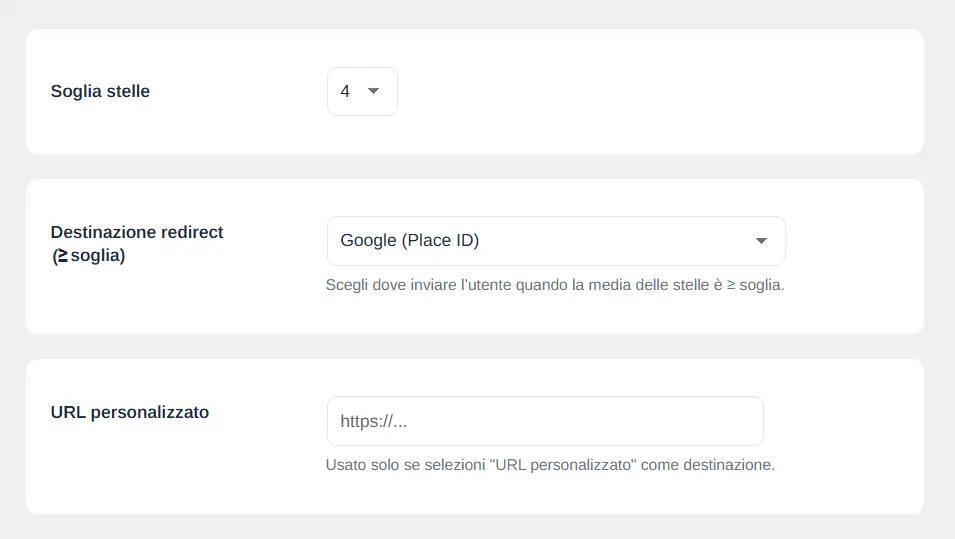The height and width of the screenshot is (539, 955).
Task: Focus the URL personalizzato input field
Action: click(545, 421)
